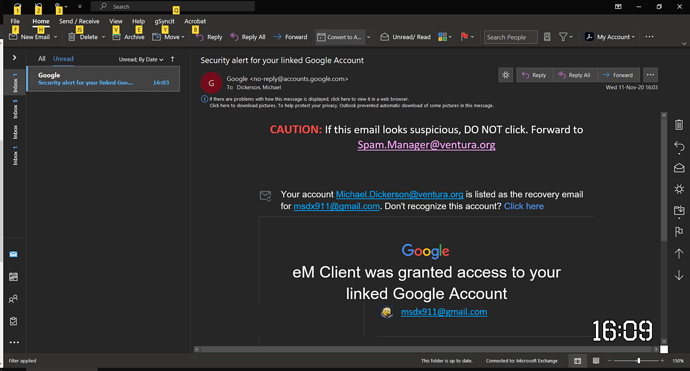690x371 pixels.
Task: Open the Move dropdown menu
Action: tap(169, 37)
